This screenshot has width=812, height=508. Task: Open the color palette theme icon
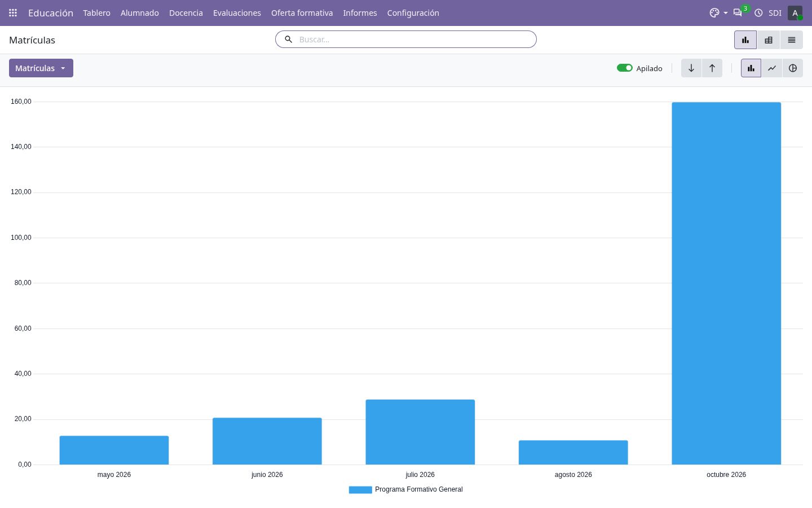click(714, 12)
